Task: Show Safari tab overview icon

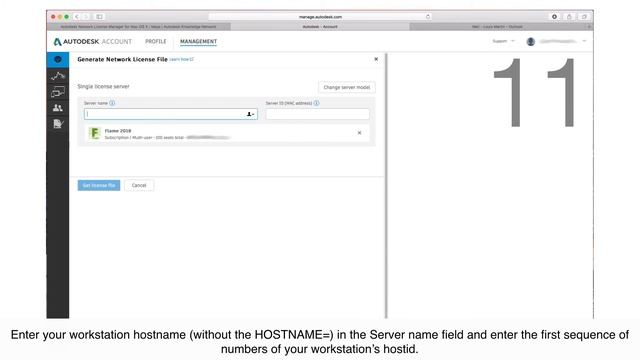Action: pyautogui.click(x=584, y=17)
